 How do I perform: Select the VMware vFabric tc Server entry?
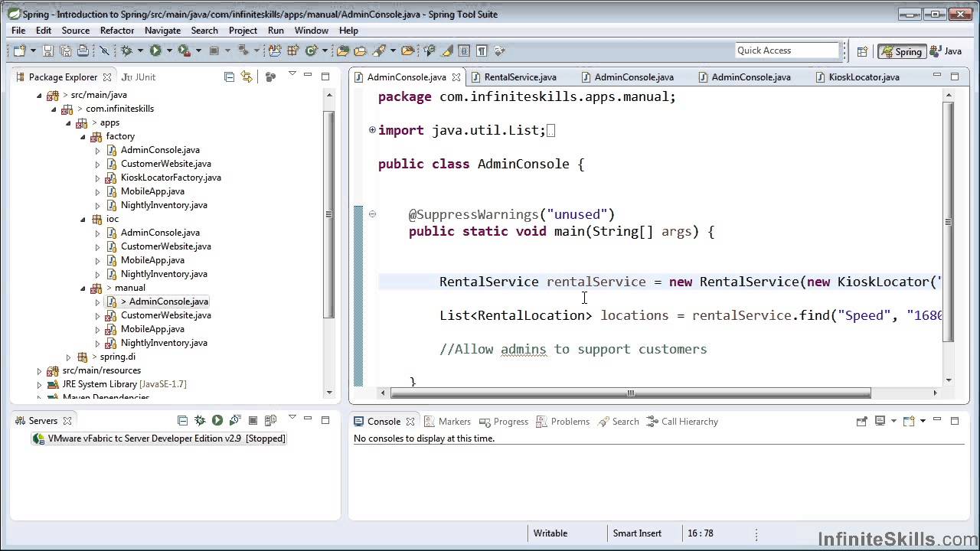(158, 439)
